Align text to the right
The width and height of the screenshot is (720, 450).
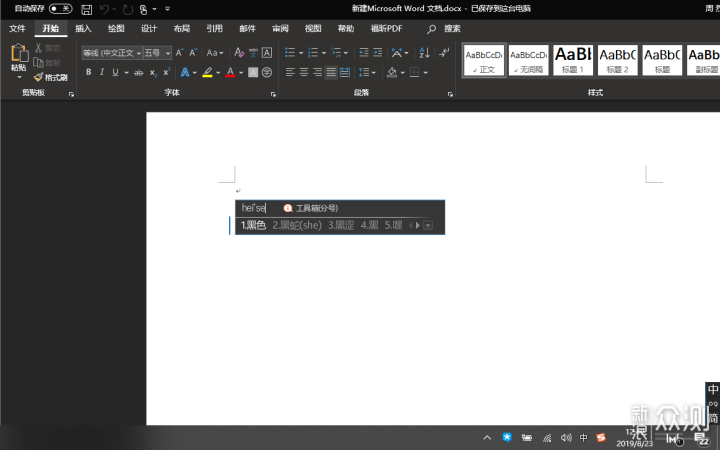[x=318, y=72]
